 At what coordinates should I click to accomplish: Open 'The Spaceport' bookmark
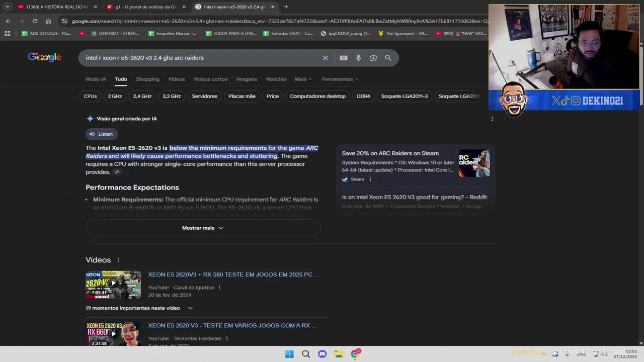(x=403, y=34)
